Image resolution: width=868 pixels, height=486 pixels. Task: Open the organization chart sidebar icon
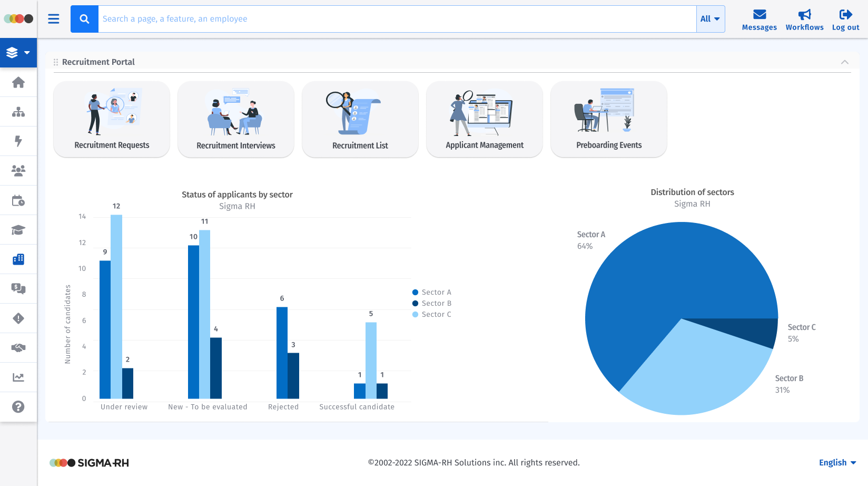pos(18,112)
